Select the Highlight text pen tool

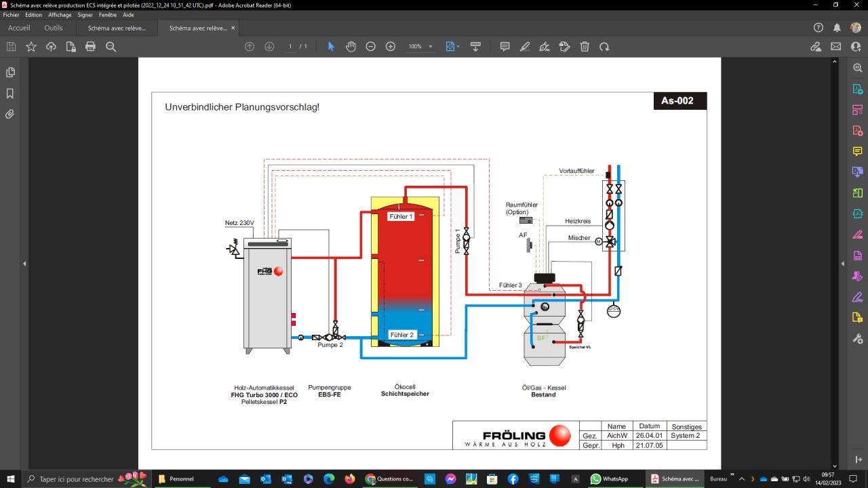click(524, 47)
